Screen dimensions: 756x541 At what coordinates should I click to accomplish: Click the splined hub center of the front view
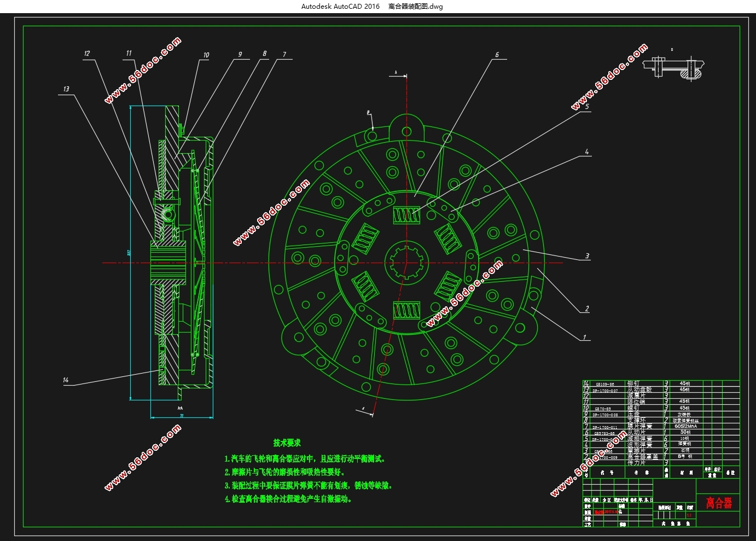coord(406,263)
